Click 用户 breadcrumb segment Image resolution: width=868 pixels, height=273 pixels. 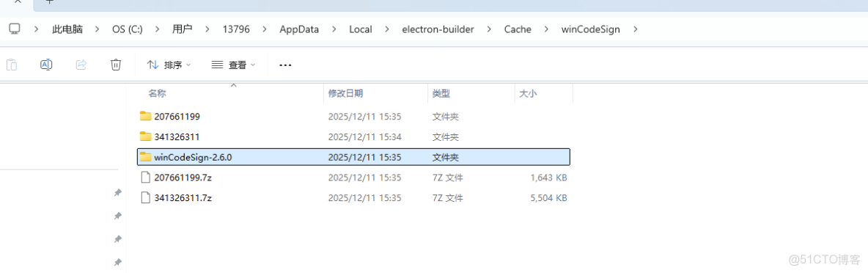tap(182, 29)
